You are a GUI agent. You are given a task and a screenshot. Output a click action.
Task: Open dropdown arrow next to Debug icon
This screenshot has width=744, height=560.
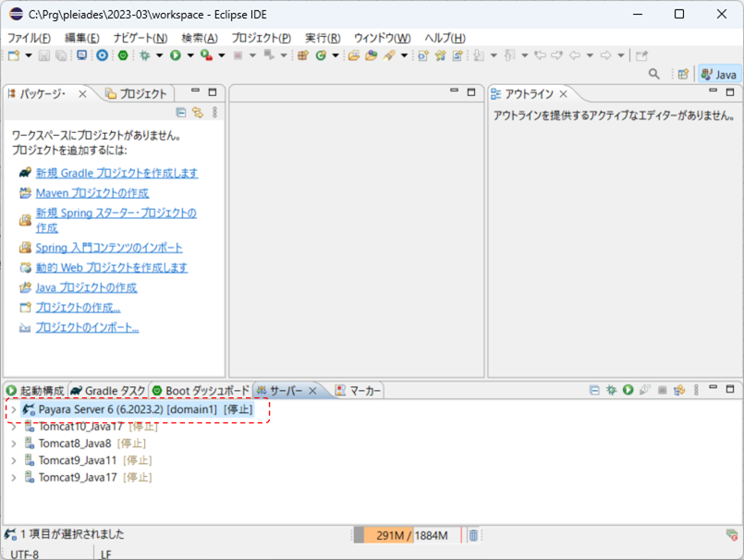click(159, 55)
